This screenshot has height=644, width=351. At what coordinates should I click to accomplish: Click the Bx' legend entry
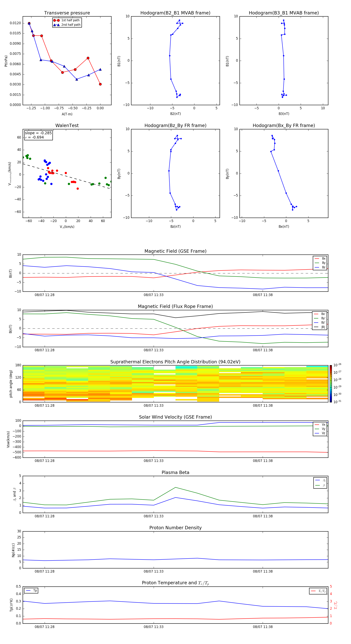320,314
